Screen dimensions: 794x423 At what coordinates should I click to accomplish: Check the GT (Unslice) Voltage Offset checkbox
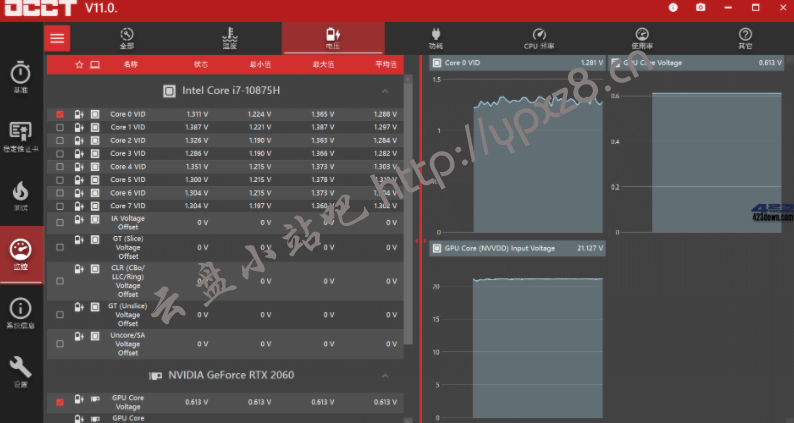pos(60,315)
